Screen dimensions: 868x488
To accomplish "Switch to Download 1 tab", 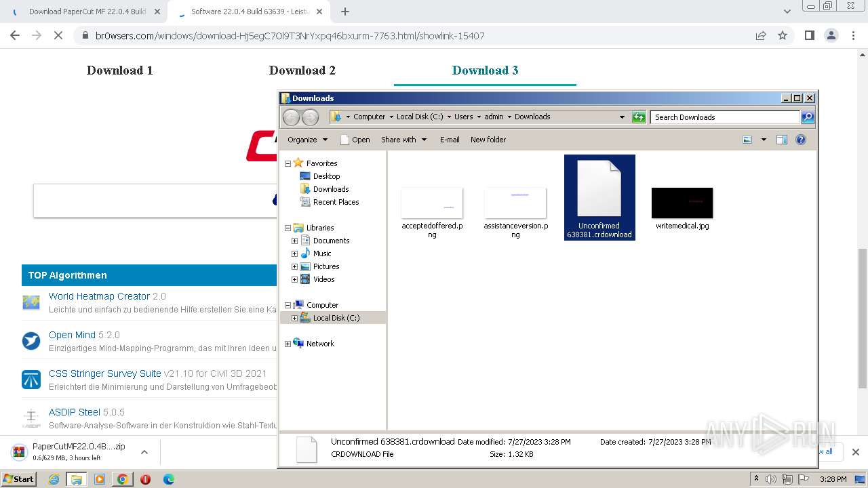I will click(x=120, y=70).
